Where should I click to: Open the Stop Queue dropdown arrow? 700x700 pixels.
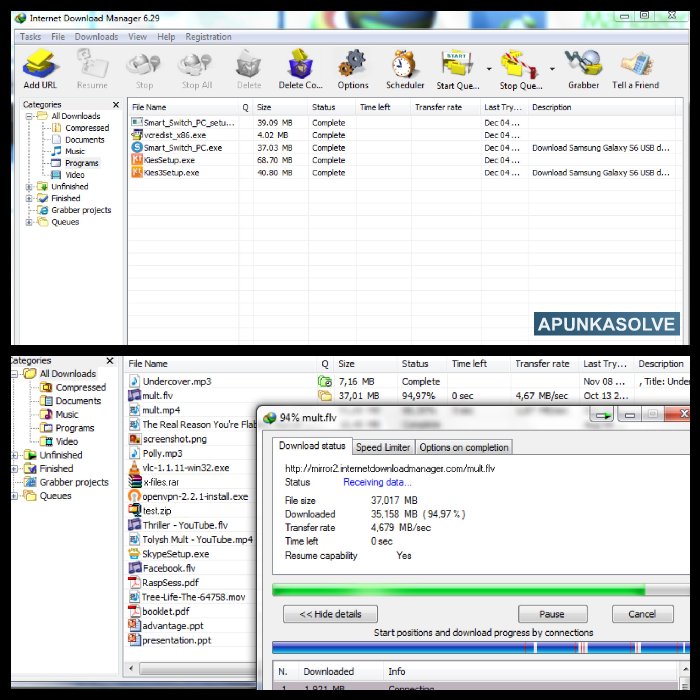tap(552, 69)
